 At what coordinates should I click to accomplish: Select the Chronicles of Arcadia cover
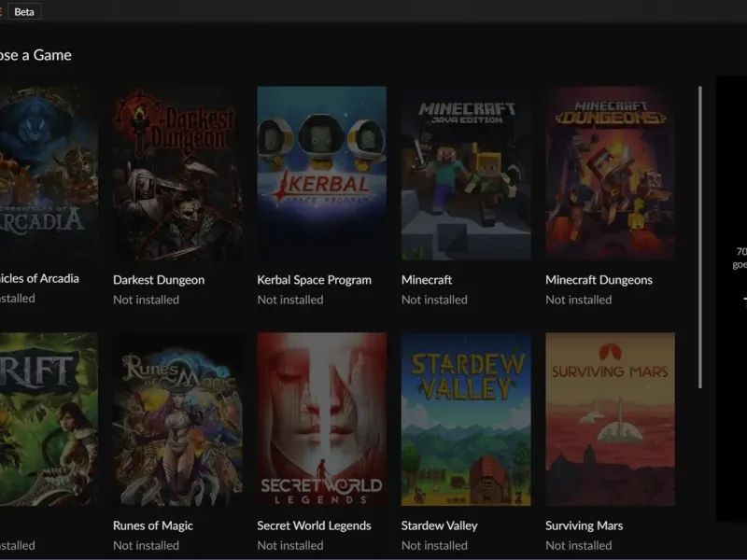point(49,174)
